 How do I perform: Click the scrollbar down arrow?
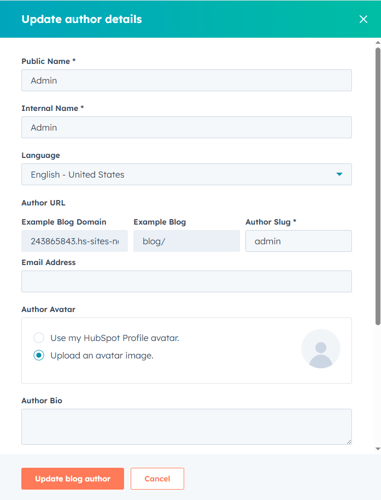pos(378,449)
